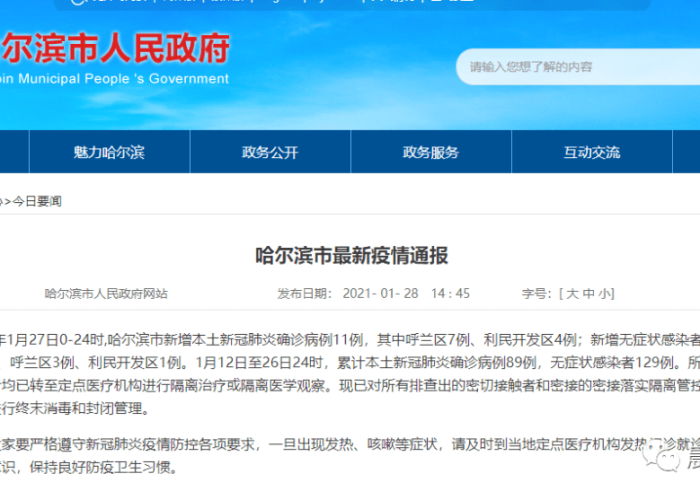Follow the 今日要闻 breadcrumb link
This screenshot has height=500, width=700.
coord(38,201)
